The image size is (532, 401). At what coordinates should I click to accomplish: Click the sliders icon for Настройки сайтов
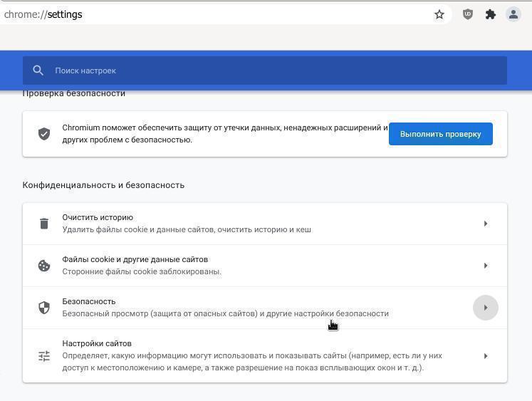pos(44,356)
